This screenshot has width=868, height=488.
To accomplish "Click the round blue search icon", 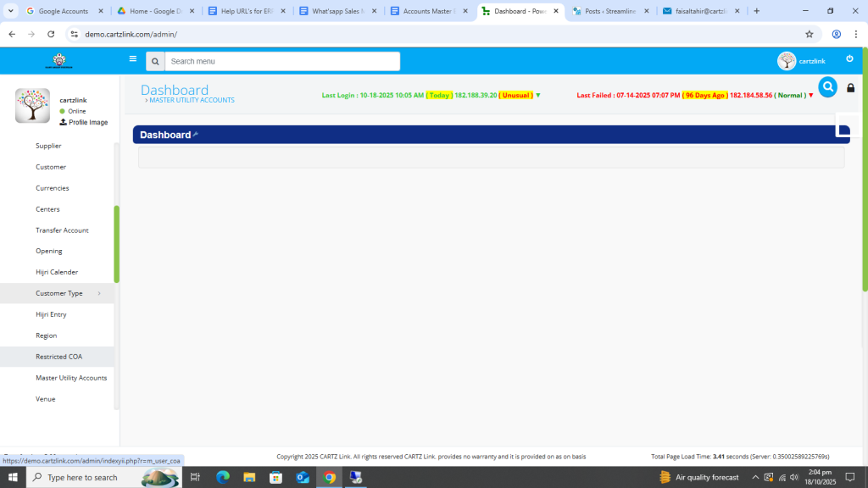I will click(x=827, y=86).
